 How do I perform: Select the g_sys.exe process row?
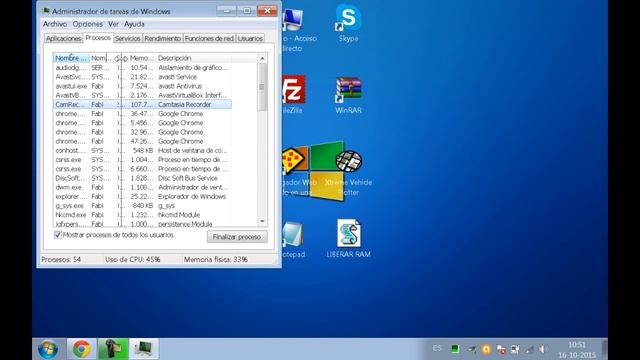coord(142,206)
